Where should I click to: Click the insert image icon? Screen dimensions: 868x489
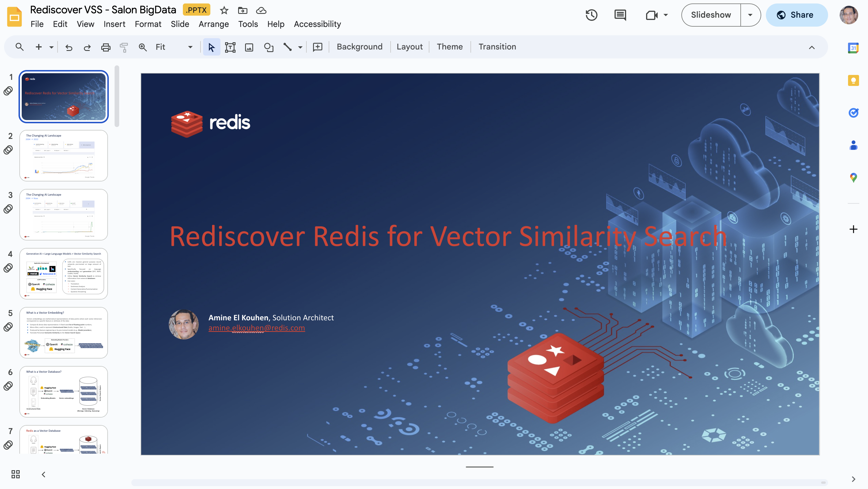pyautogui.click(x=249, y=47)
